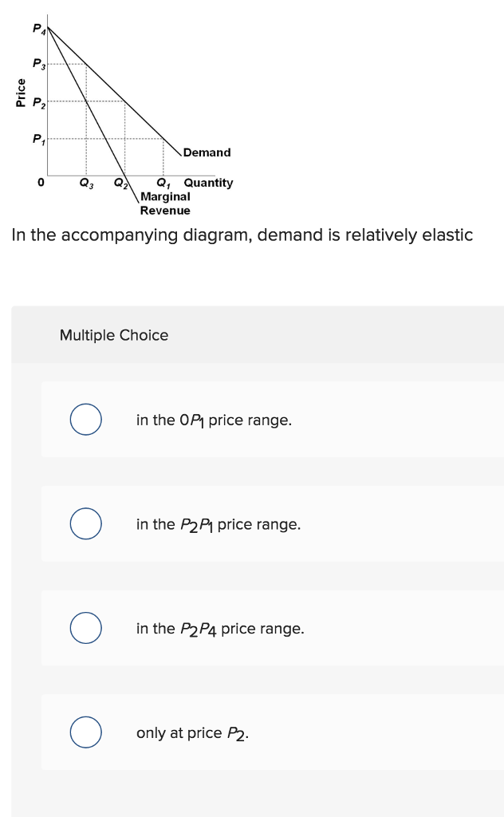Click the origin point labeled 0
The height and width of the screenshot is (817, 504).
click(39, 183)
